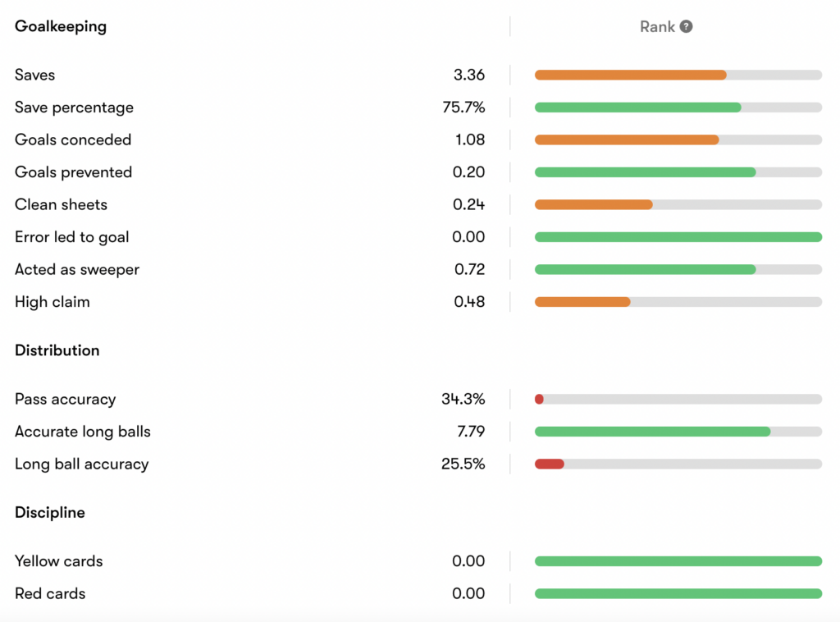
Task: Click the Rank column header
Action: click(657, 27)
